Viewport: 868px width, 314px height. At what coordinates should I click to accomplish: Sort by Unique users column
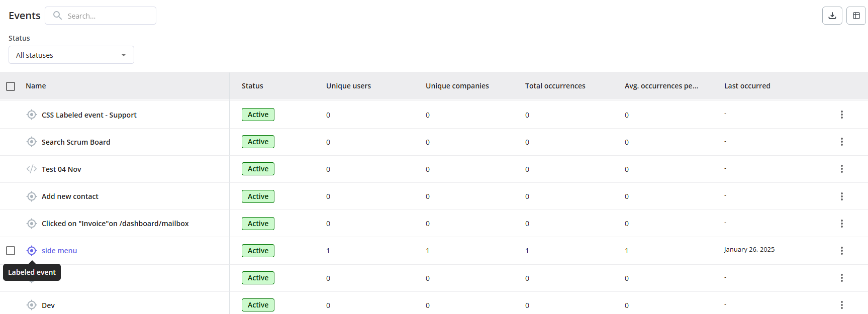348,86
